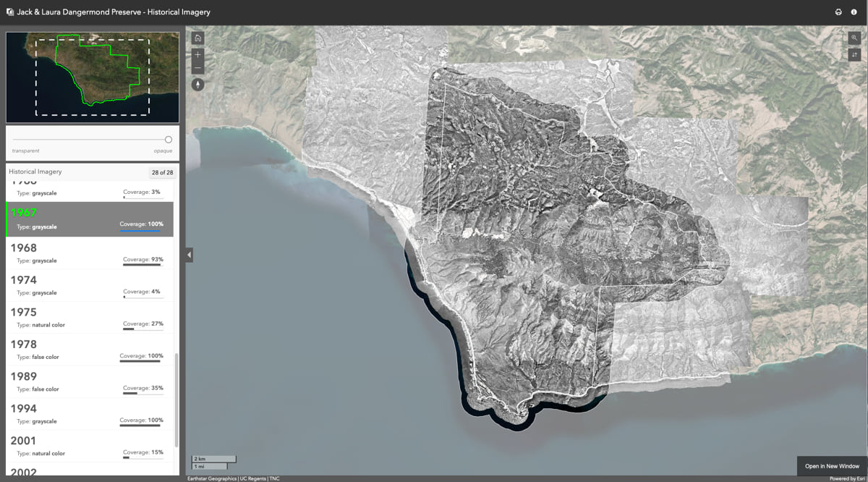Select the 1994 grayscale entry

click(90, 413)
